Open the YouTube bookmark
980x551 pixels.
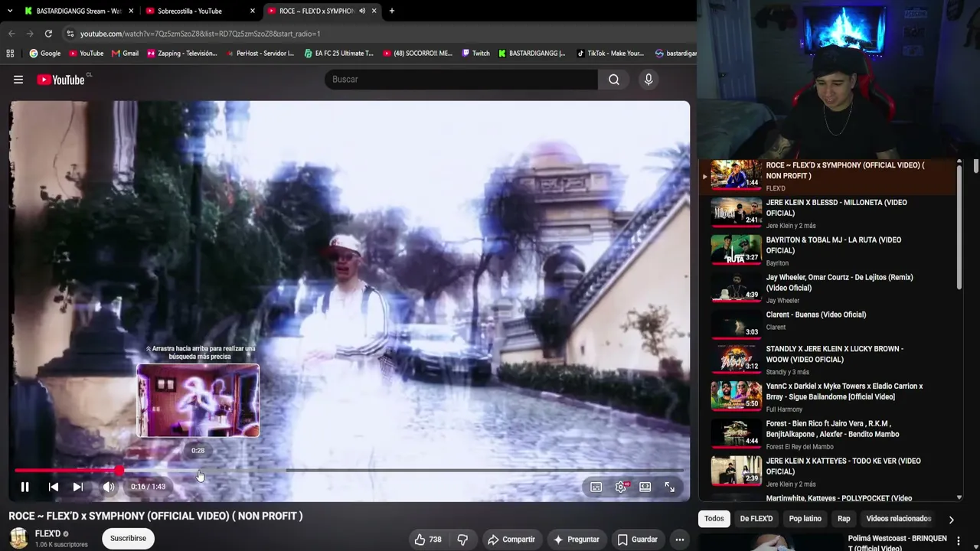86,54
